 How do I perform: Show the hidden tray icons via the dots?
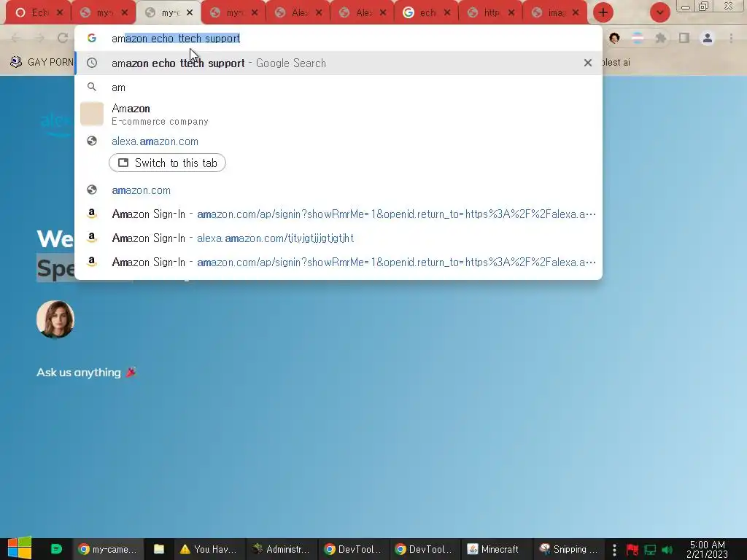[x=614, y=550]
